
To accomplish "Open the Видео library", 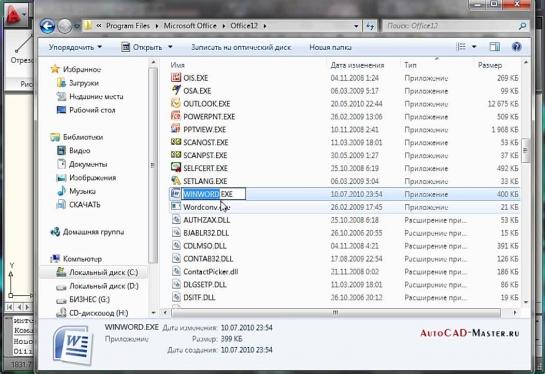I will [80, 151].
